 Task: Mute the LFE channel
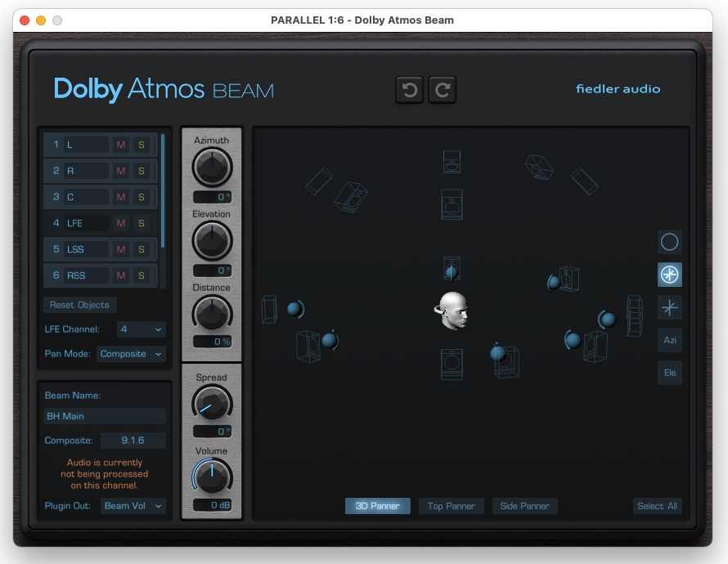(x=121, y=223)
